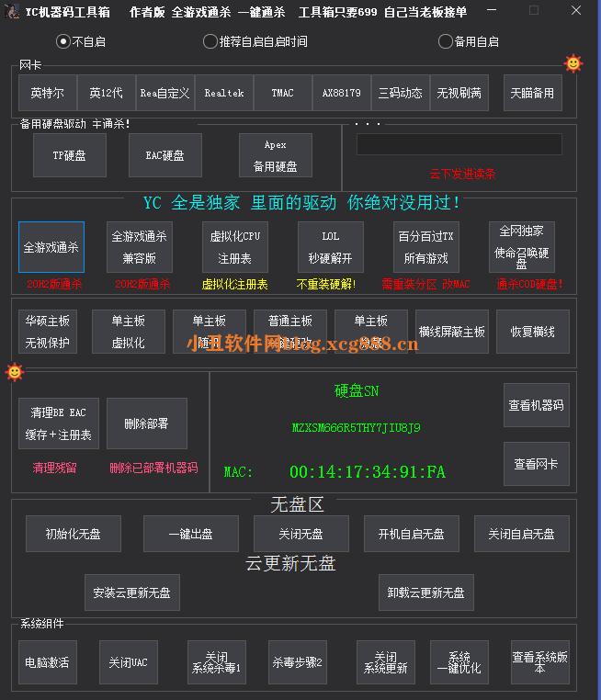The image size is (601, 700).
Task: Click the 卸载云更新无盘 button
Action: click(426, 593)
